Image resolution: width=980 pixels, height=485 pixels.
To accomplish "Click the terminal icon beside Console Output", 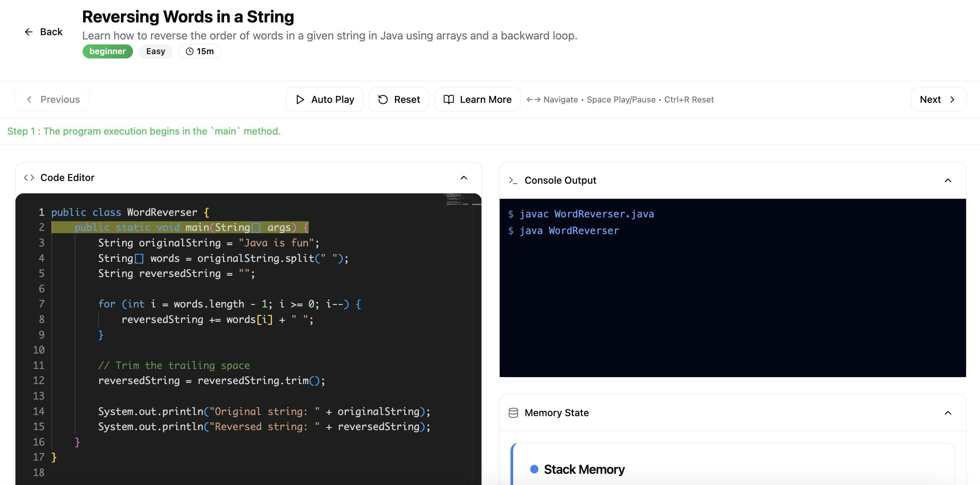I will tap(512, 180).
